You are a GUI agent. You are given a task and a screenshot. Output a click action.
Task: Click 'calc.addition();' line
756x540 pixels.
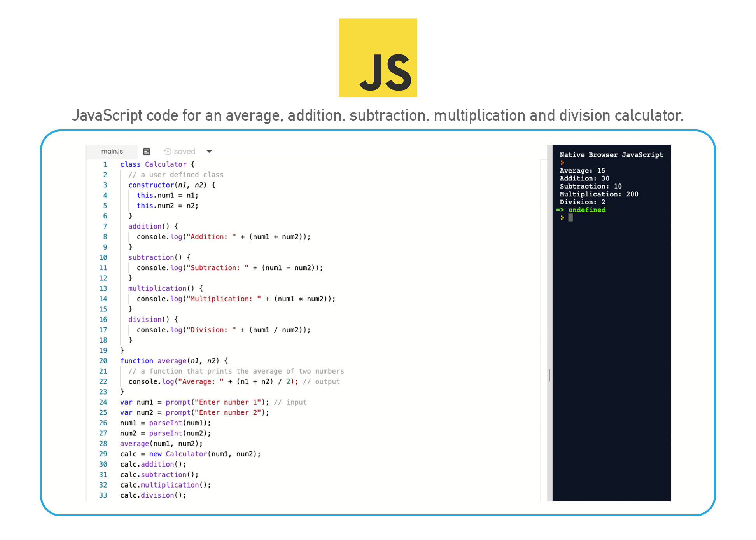pos(153,464)
